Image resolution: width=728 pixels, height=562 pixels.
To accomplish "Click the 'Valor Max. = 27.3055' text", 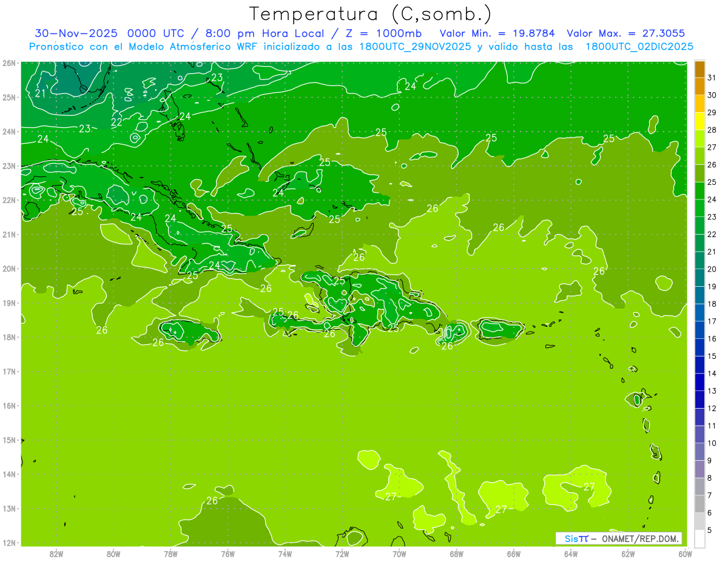I will point(626,33).
